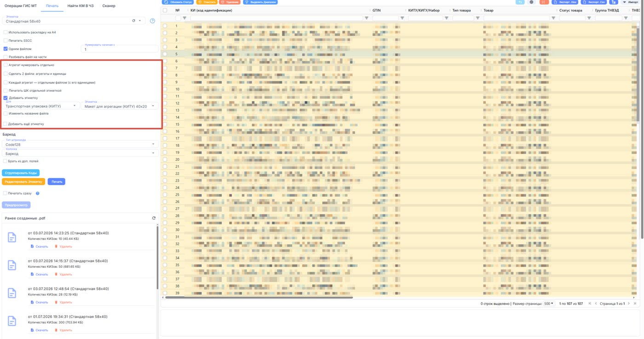Viewport: 644px width, 339px height.
Task: Click the gear settings icon above the table
Action: click(x=531, y=2)
